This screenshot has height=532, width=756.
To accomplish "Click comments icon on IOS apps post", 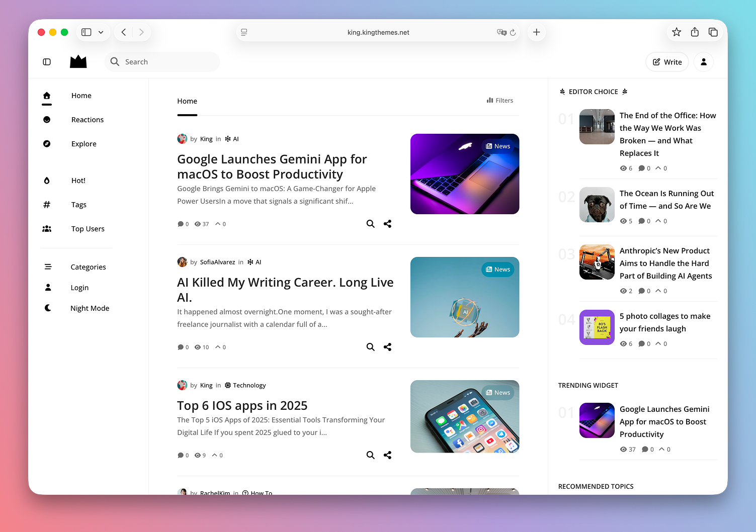I will pos(181,456).
